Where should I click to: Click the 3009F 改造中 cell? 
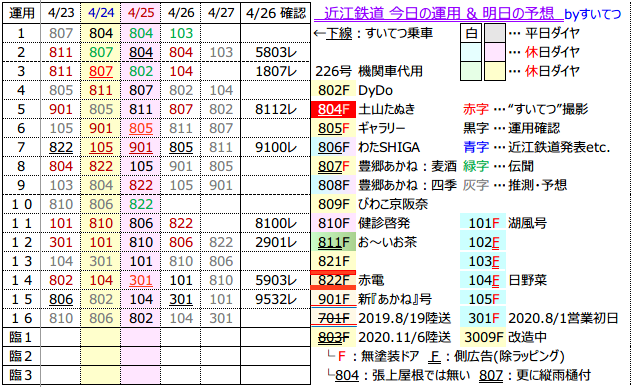pyautogui.click(x=483, y=337)
